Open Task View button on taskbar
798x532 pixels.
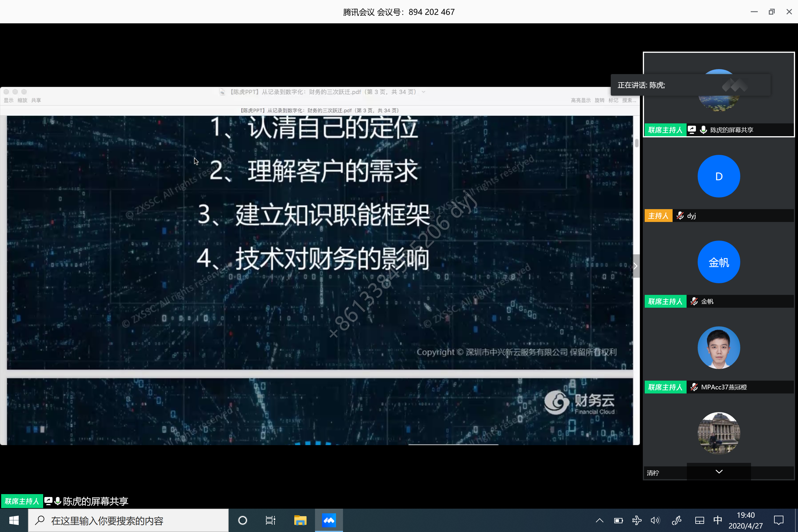(270, 520)
